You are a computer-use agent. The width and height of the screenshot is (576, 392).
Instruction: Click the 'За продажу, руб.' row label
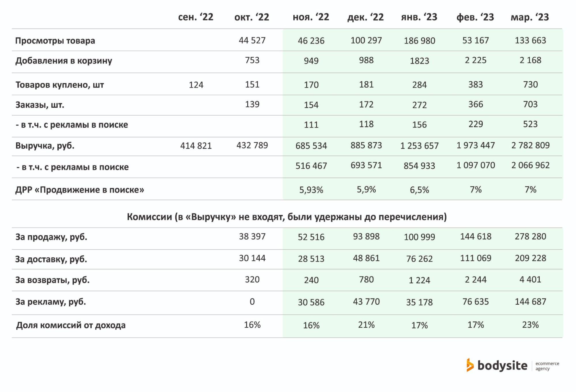pyautogui.click(x=51, y=237)
